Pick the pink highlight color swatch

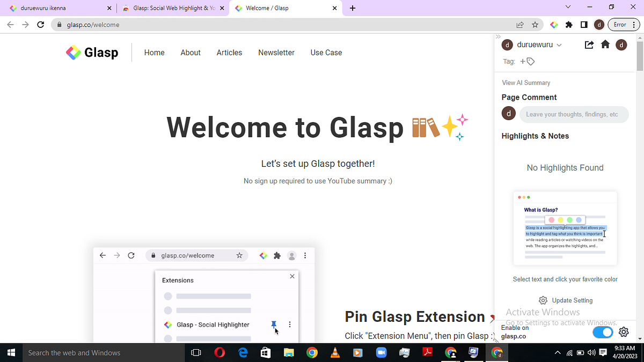pos(551,220)
